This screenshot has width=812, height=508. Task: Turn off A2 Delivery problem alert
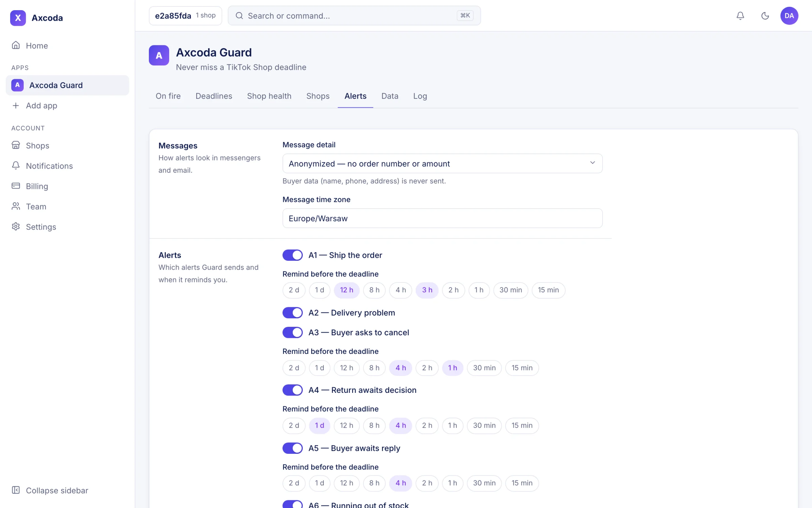[293, 313]
